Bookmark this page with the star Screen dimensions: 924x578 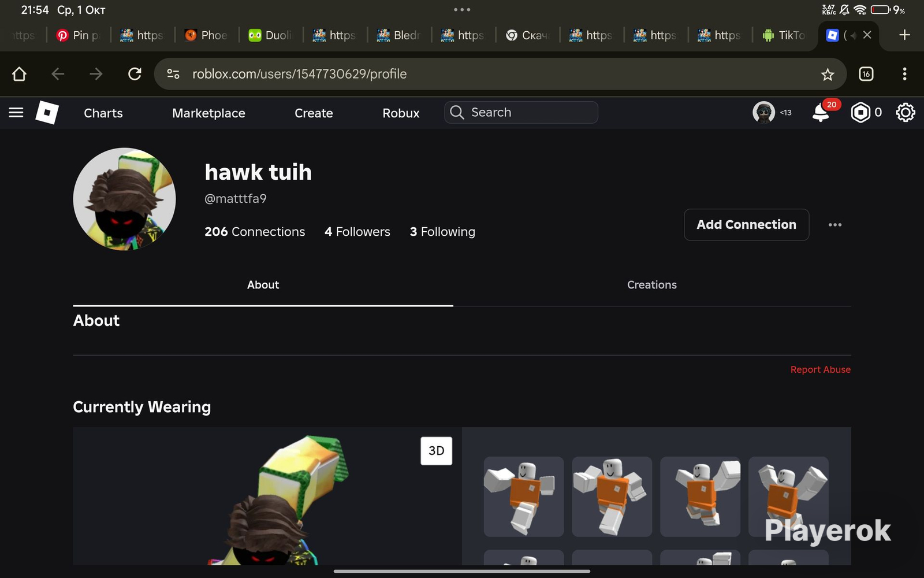click(828, 74)
